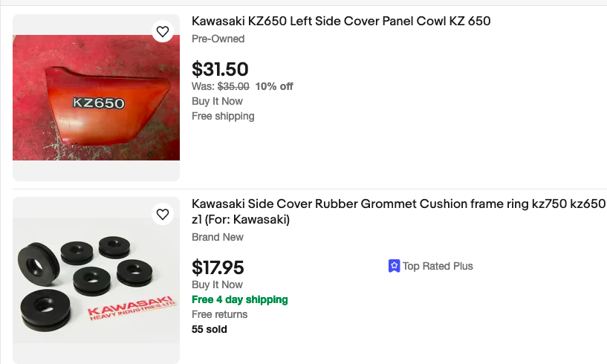Open Kawasaki KZ650 Left Side Cover listing title
This screenshot has height=364, width=607.
point(341,22)
